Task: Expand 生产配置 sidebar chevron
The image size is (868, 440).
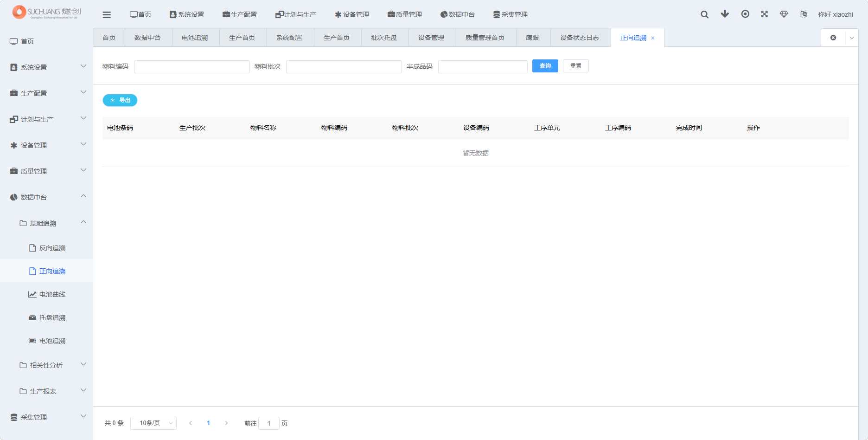Action: click(x=83, y=92)
